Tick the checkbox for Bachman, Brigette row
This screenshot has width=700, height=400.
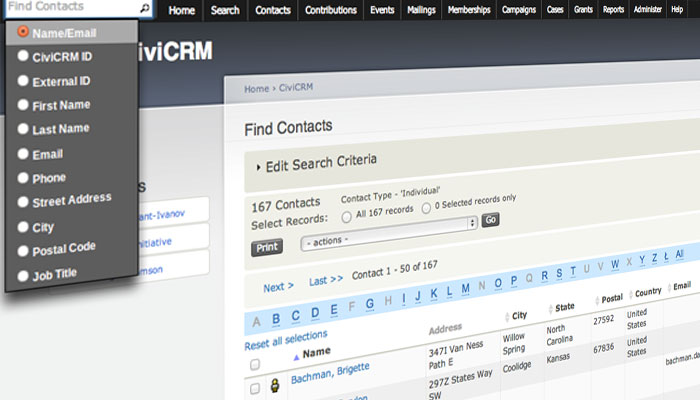click(255, 388)
